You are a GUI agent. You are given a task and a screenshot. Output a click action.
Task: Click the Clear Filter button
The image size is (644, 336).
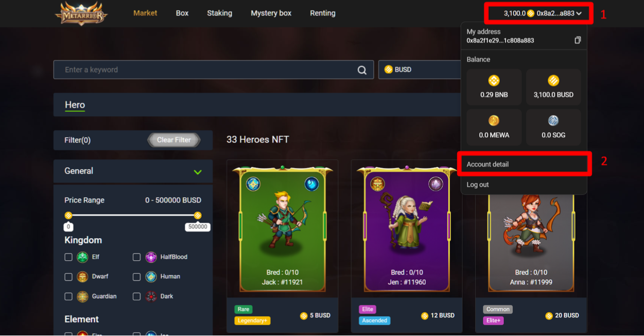pos(174,140)
